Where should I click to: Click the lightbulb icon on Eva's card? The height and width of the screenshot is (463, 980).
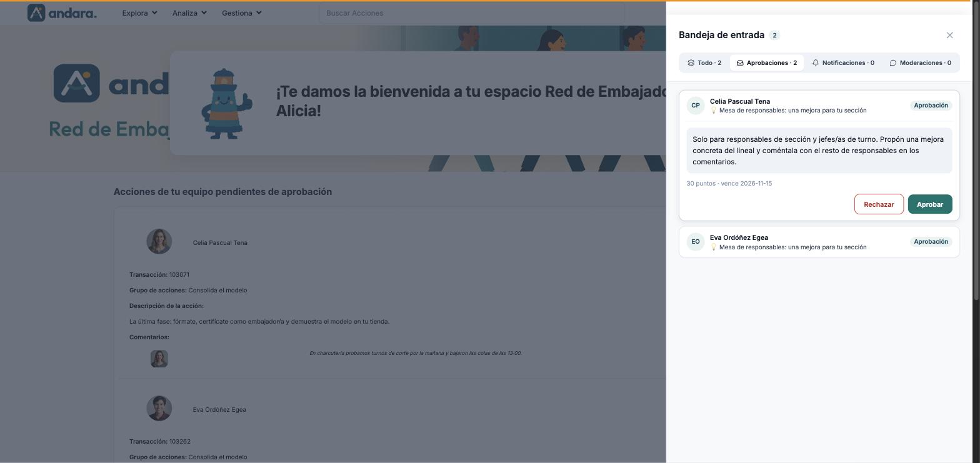tap(713, 247)
